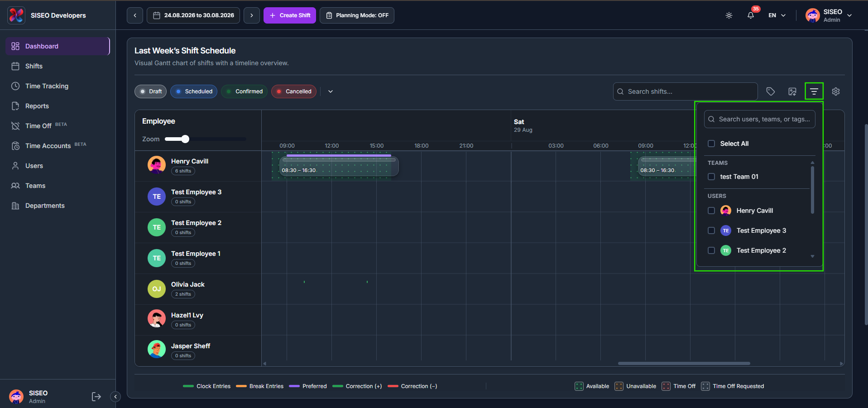
Task: Click the Shifts calendar icon in sidebar
Action: click(15, 66)
